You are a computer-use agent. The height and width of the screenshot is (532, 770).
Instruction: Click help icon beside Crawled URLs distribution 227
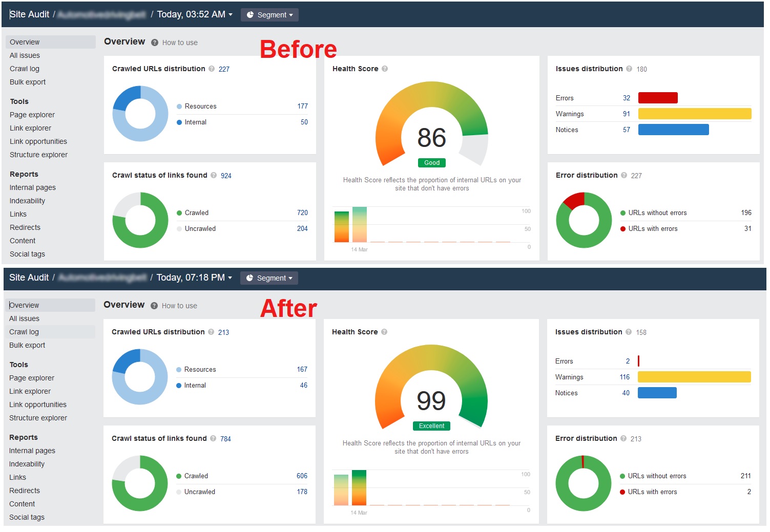(212, 69)
